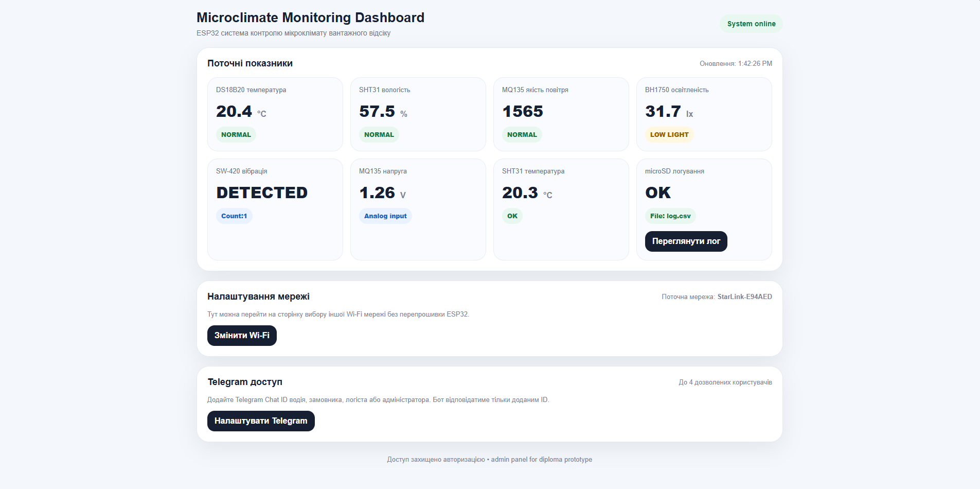The height and width of the screenshot is (489, 980).
Task: Click the BH1750 освітленість value 31.7
Action: click(663, 111)
